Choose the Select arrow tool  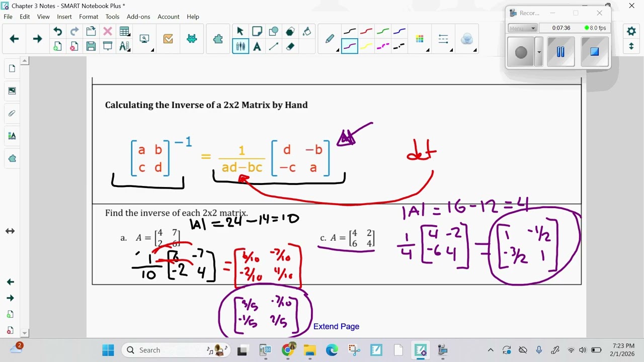240,31
